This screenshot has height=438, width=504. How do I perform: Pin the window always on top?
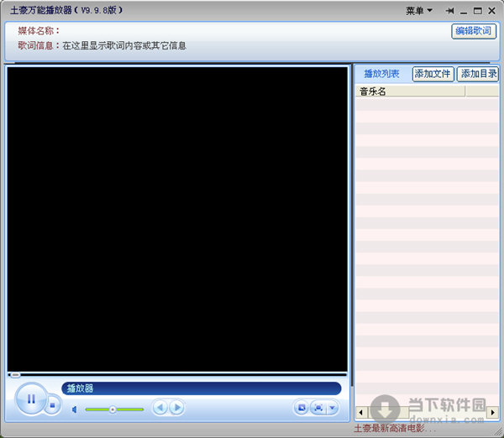[x=450, y=11]
